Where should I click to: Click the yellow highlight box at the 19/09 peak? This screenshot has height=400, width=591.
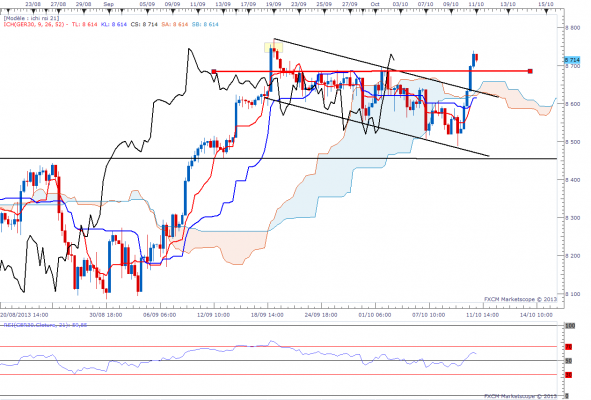point(274,48)
